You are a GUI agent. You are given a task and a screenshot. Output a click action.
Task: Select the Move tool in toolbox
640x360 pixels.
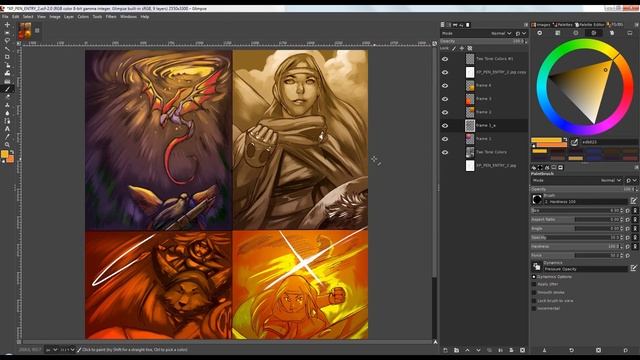tap(7, 25)
